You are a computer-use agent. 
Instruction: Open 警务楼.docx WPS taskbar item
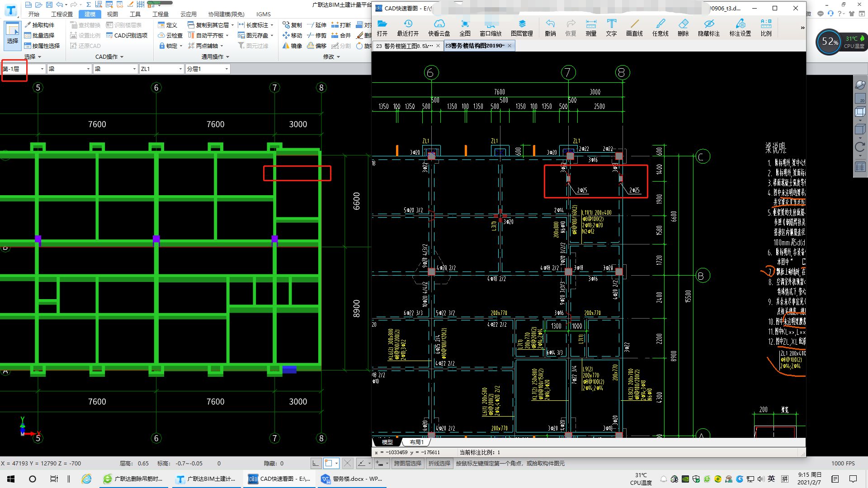pyautogui.click(x=352, y=479)
